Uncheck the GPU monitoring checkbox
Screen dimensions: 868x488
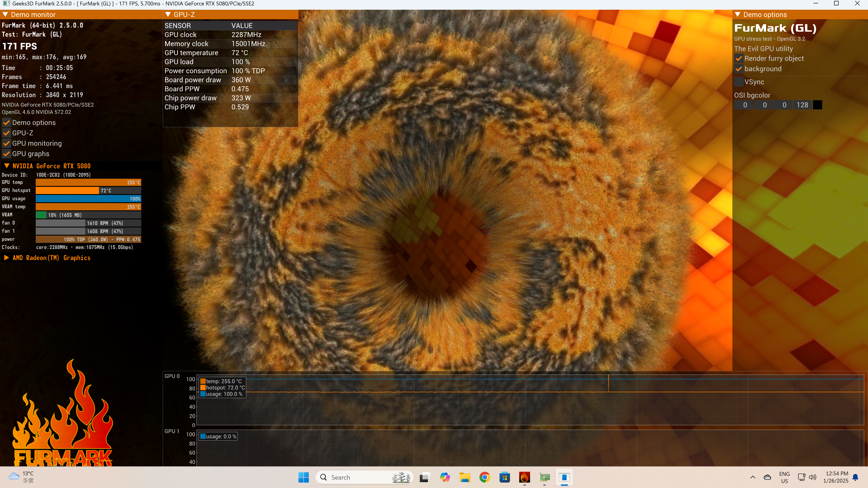coord(6,143)
